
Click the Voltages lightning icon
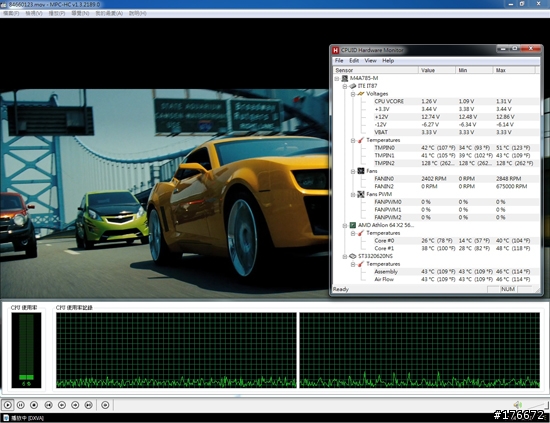[x=361, y=94]
